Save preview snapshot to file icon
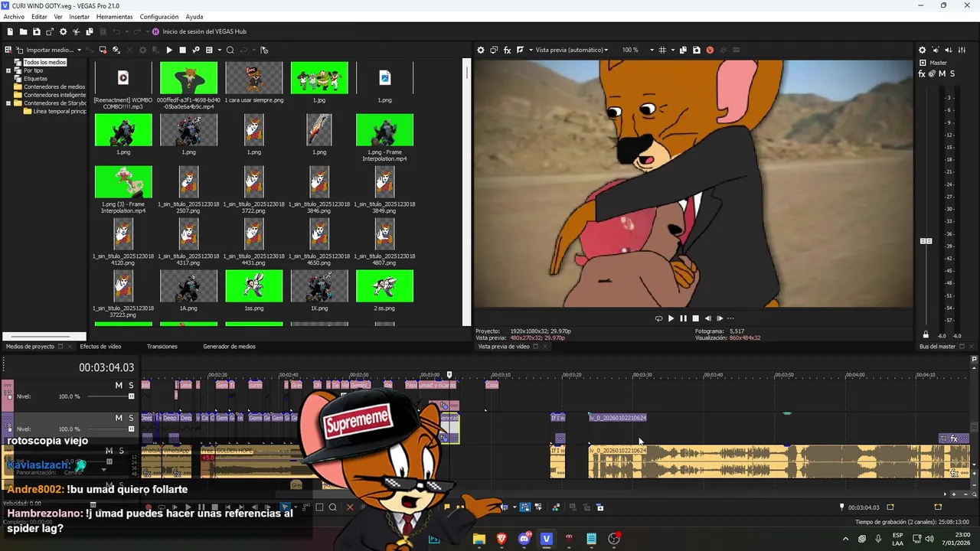The height and width of the screenshot is (551, 980). click(x=696, y=50)
